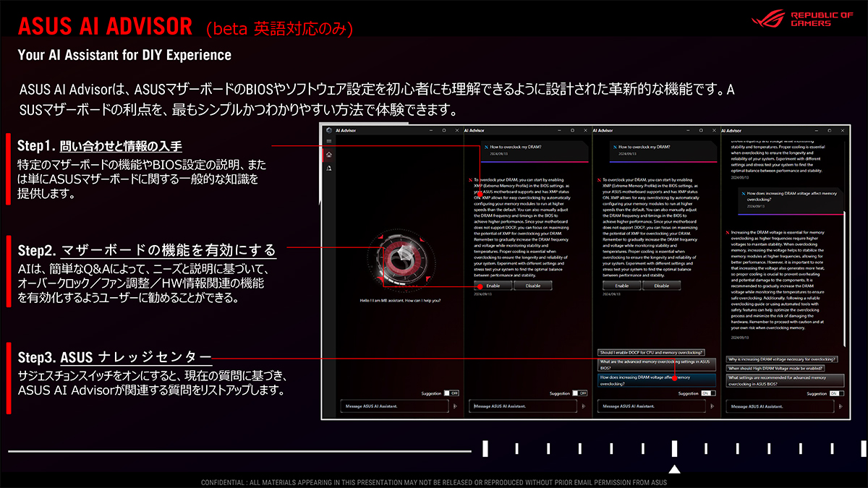868x488 pixels.
Task: Click the AI Advisor app logo in the title bar
Action: (329, 130)
